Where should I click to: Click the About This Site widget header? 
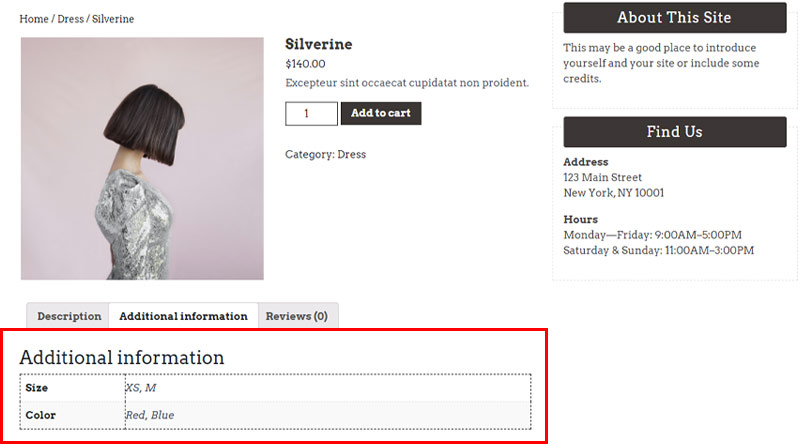tap(674, 17)
